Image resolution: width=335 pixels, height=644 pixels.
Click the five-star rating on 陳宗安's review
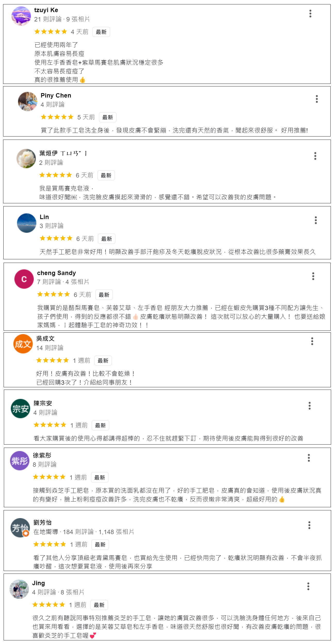(50, 425)
